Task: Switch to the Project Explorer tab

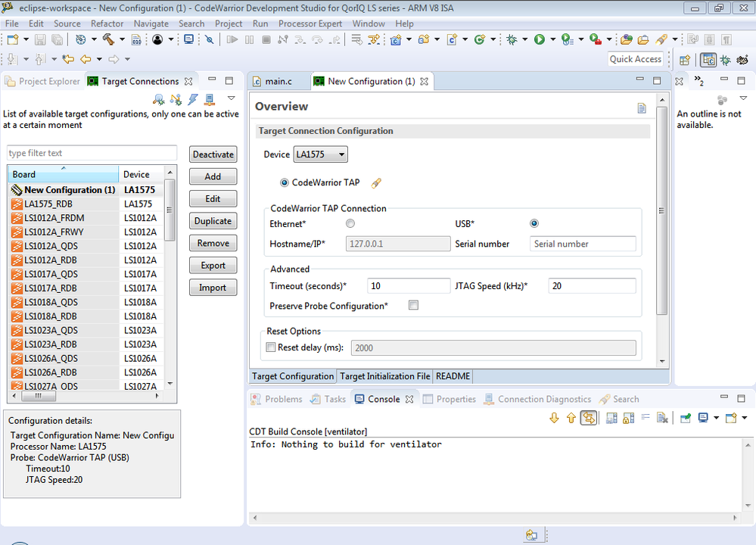Action: click(x=43, y=82)
